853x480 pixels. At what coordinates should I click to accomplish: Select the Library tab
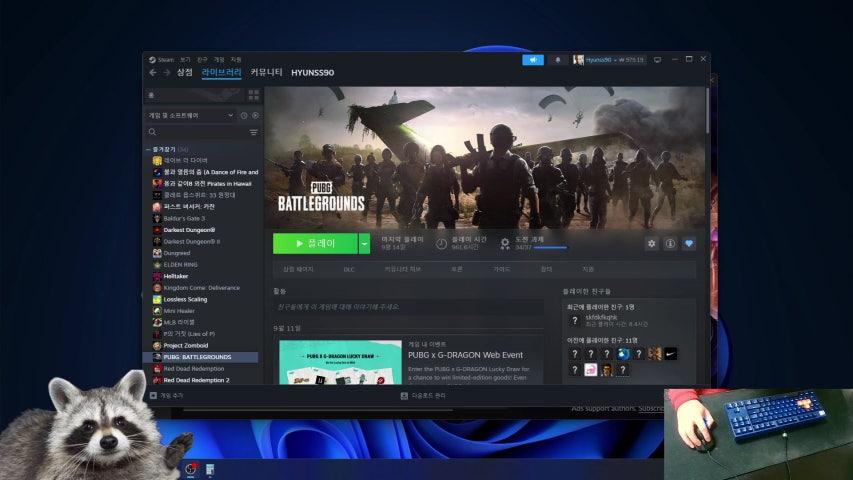[x=221, y=72]
